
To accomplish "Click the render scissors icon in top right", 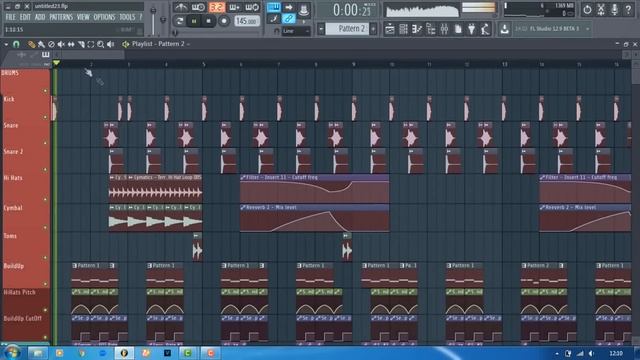I will [601, 9].
